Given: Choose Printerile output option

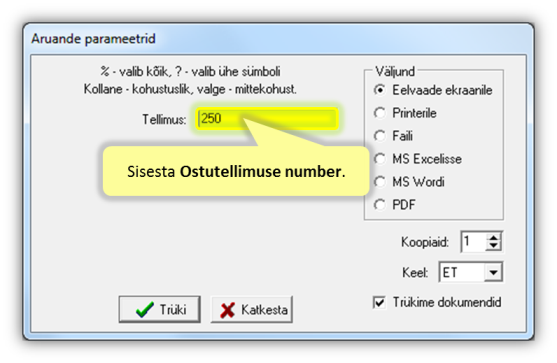Looking at the screenshot, I should click(380, 113).
